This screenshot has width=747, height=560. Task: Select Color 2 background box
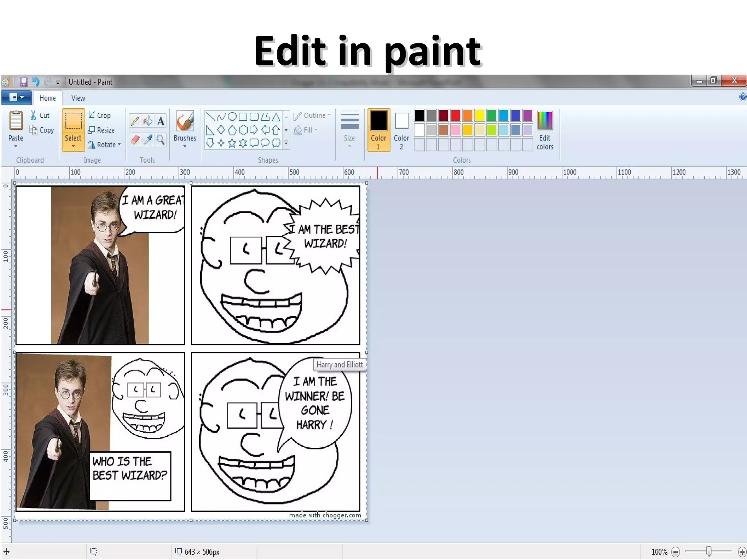[x=401, y=130]
